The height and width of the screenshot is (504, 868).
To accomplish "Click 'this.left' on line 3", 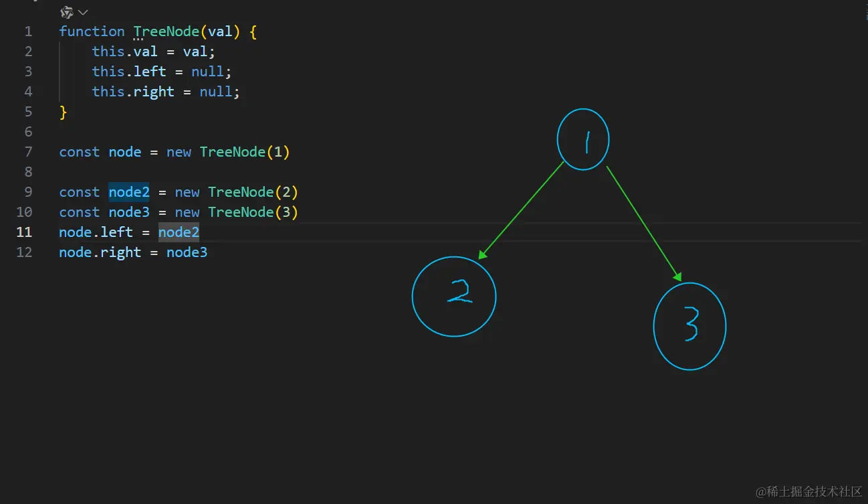I will click(x=129, y=72).
